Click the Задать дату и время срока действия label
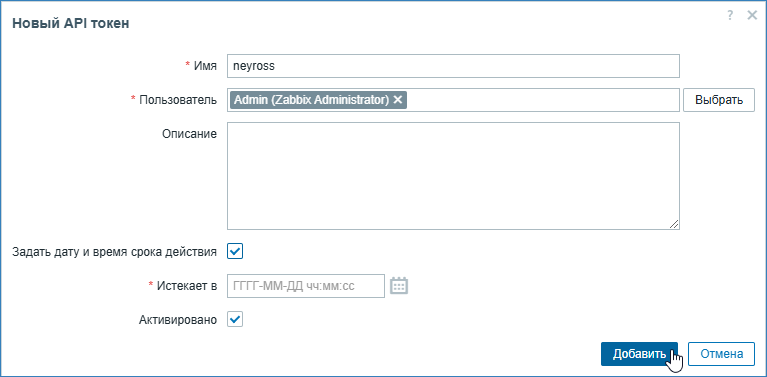The height and width of the screenshot is (377, 767). [114, 252]
